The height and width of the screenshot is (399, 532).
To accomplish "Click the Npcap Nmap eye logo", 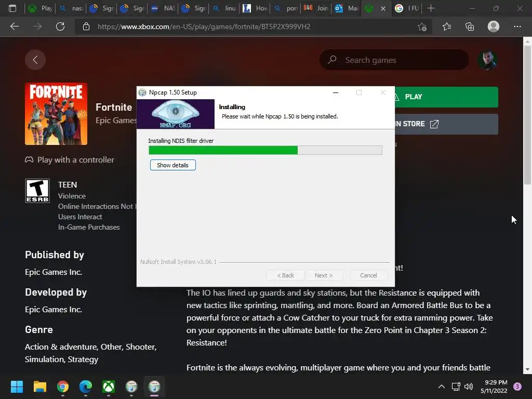I will [176, 114].
